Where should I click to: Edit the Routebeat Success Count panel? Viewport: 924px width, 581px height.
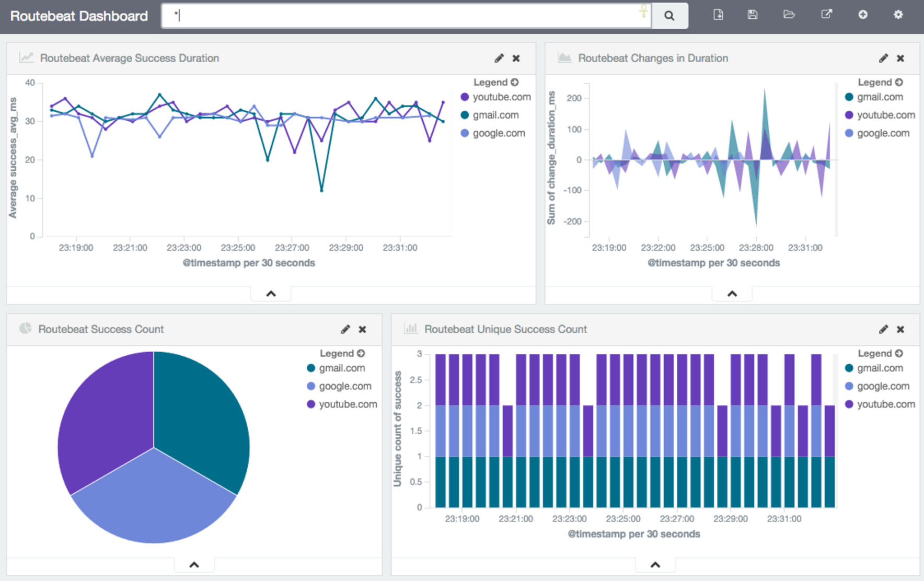(x=345, y=329)
